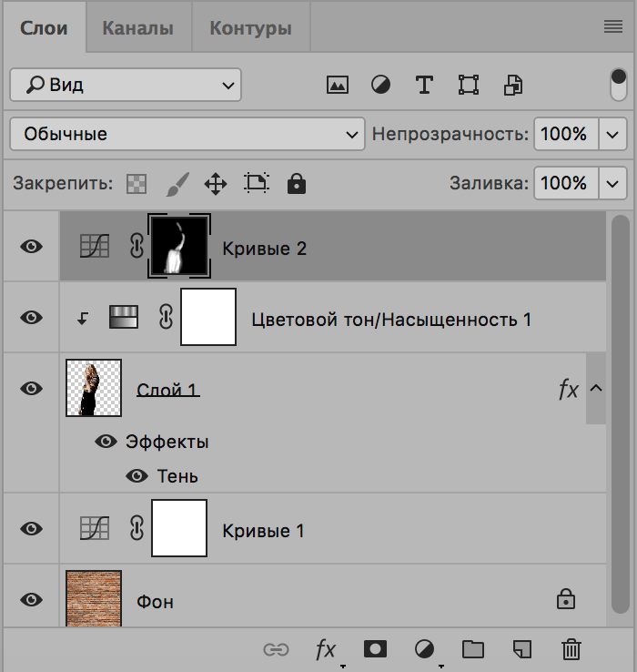Image resolution: width=637 pixels, height=672 pixels.
Task: Click the lock image pixels brush icon
Action: [177, 184]
